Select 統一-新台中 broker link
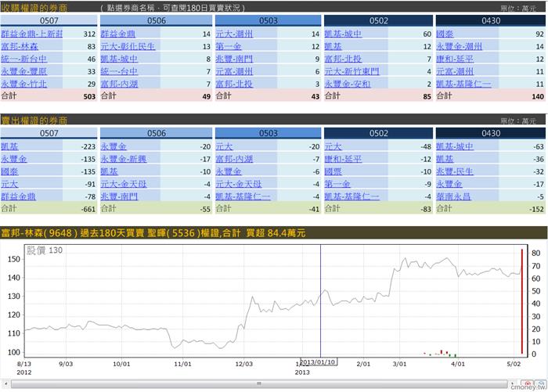Image resolution: width=548 pixels, height=392 pixels. (x=24, y=59)
